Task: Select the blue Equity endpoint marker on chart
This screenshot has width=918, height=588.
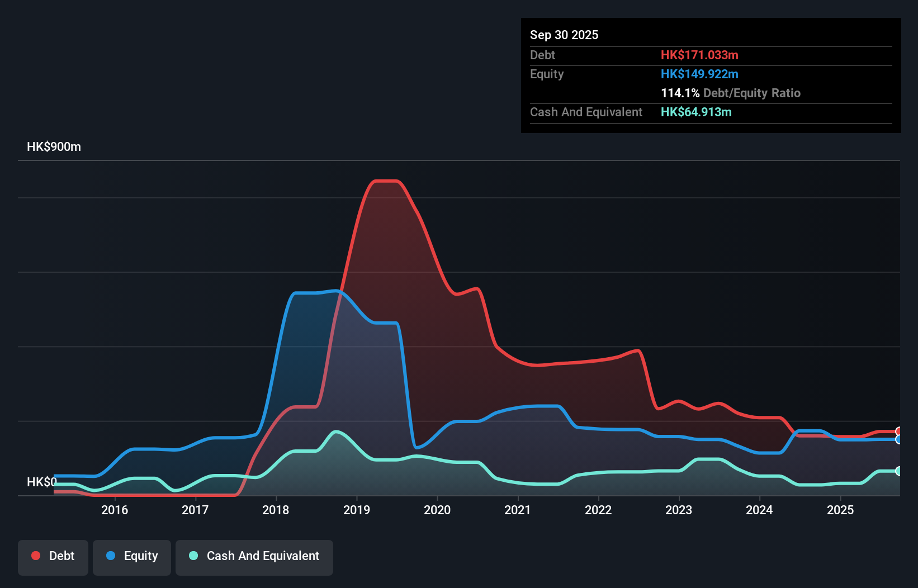Action: click(898, 440)
